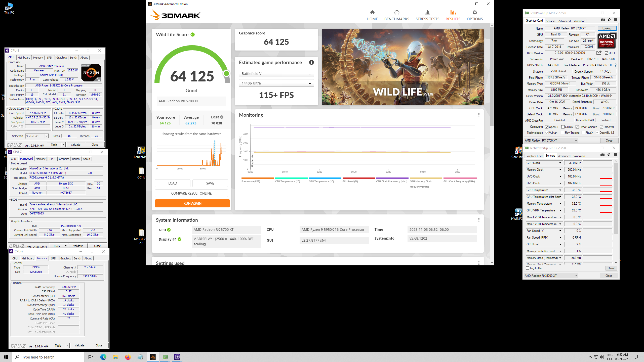Open the Options gear icon

(x=475, y=12)
